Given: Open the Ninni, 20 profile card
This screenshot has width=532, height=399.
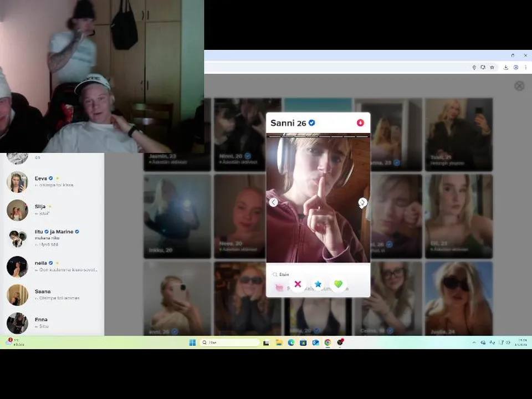Looking at the screenshot, I should [239, 135].
